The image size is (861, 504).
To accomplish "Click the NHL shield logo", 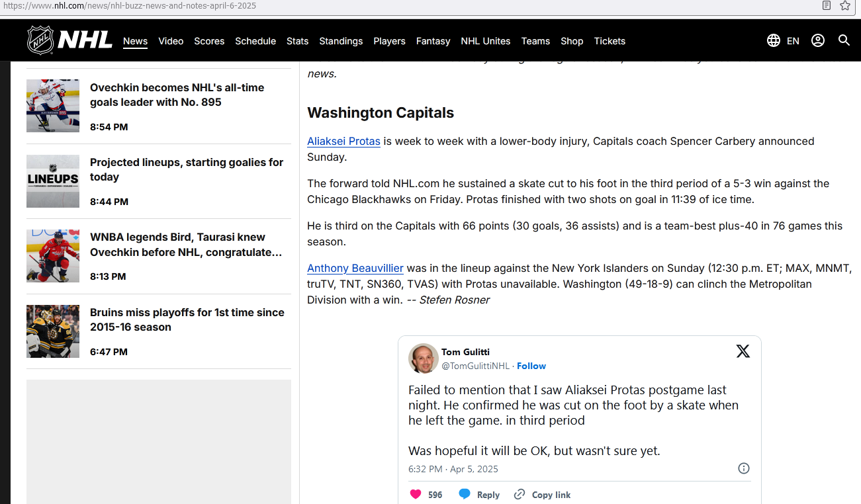I will click(40, 40).
